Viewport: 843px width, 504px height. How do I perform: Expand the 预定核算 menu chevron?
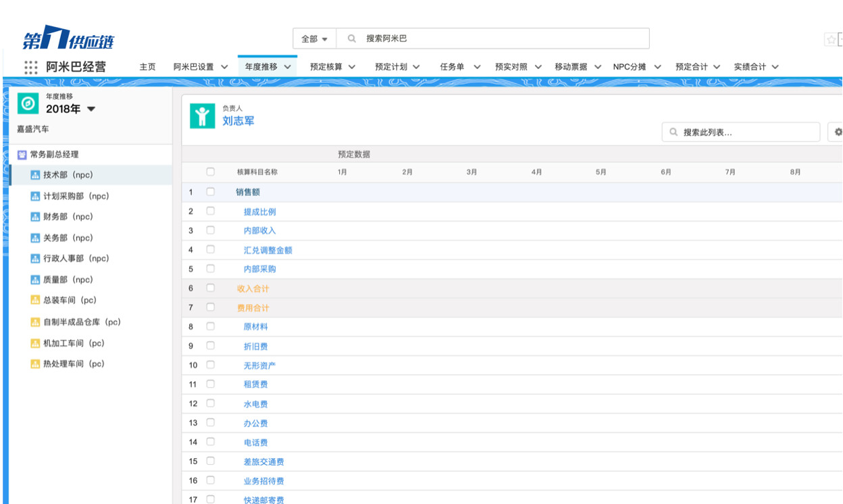coord(352,67)
